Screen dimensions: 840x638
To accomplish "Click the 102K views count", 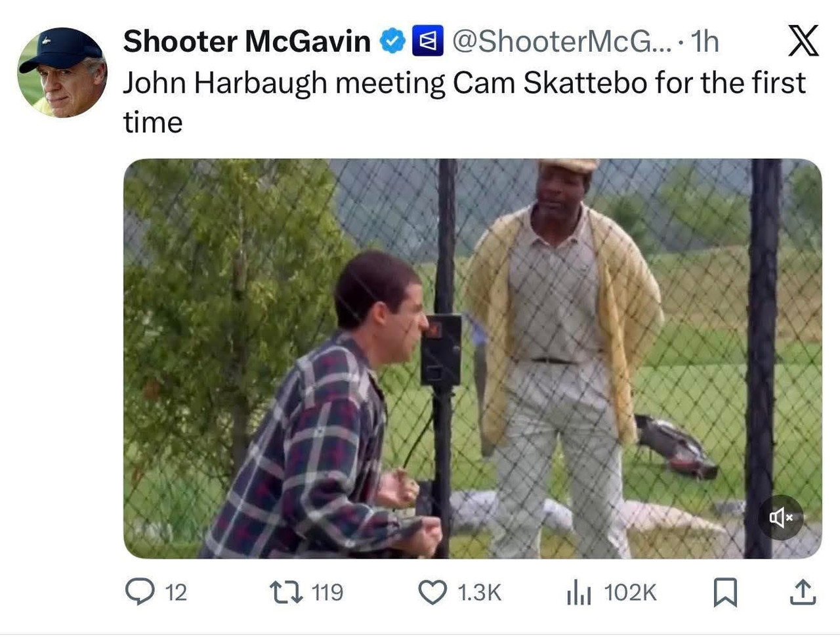I will click(630, 593).
